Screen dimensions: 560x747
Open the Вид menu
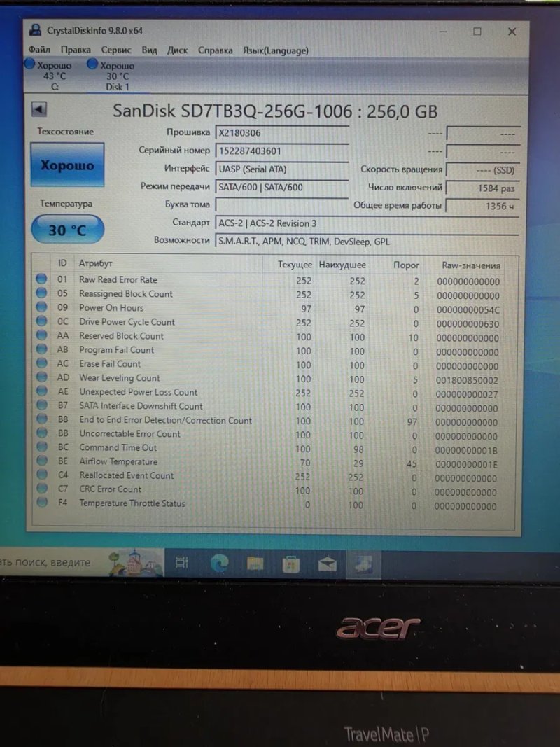point(149,50)
